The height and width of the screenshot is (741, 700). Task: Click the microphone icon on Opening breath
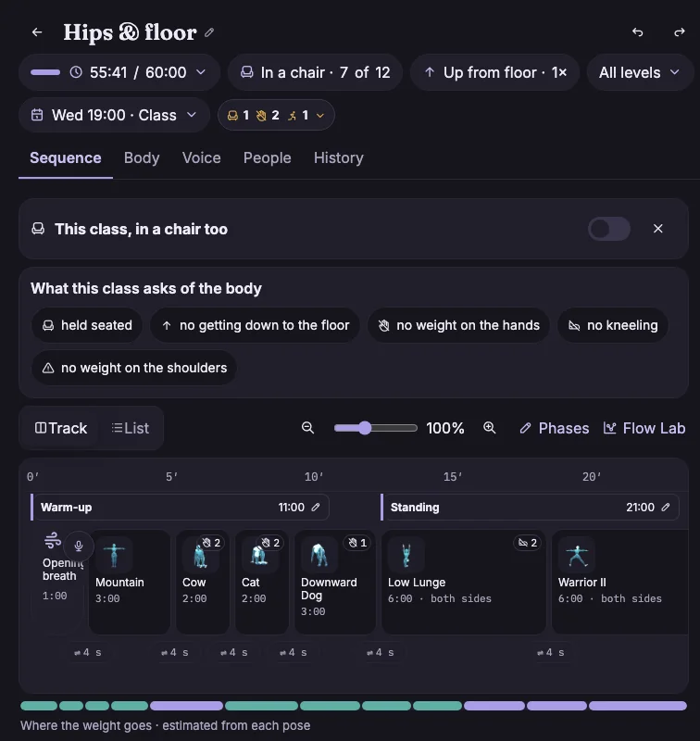(x=79, y=546)
